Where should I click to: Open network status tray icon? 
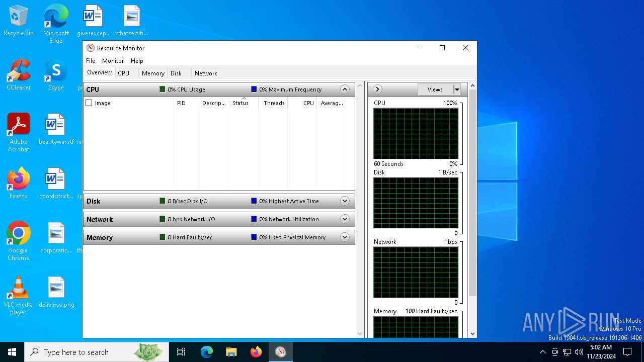click(567, 352)
